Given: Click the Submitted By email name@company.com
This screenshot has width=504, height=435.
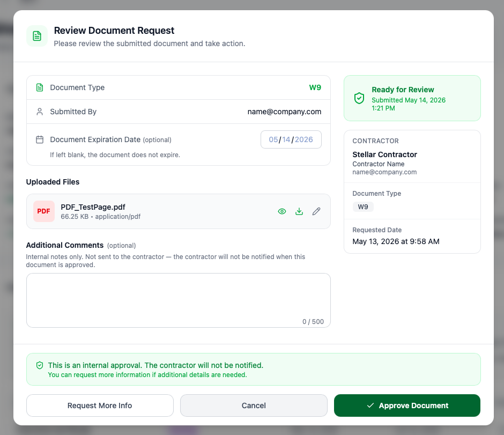Looking at the screenshot, I should click(284, 112).
